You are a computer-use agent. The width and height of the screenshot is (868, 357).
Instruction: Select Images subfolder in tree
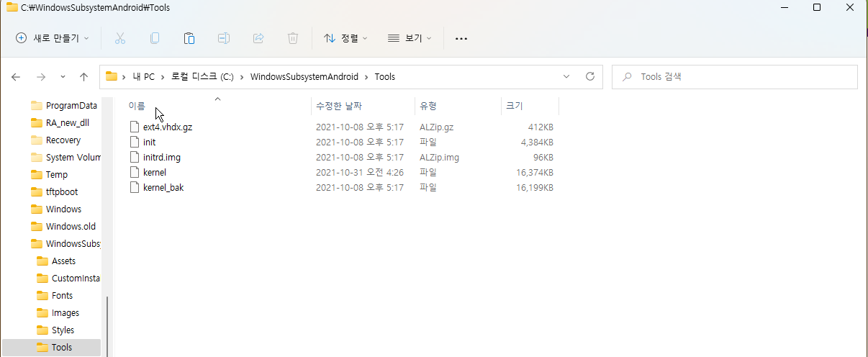point(58,312)
